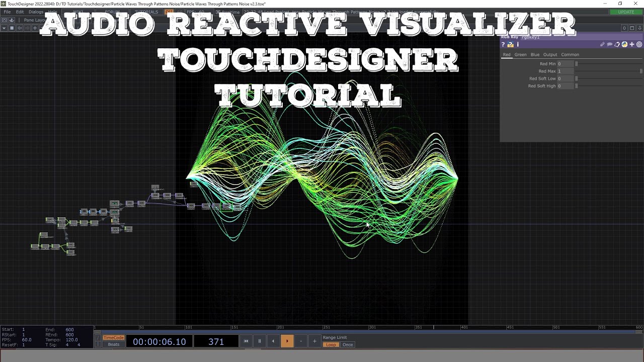Click the Red Min slider handle
The height and width of the screenshot is (362, 644).
577,64
